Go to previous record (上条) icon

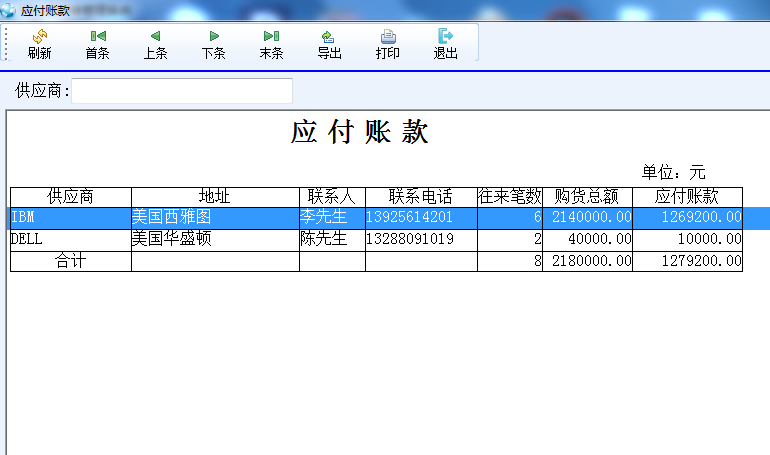(x=155, y=37)
